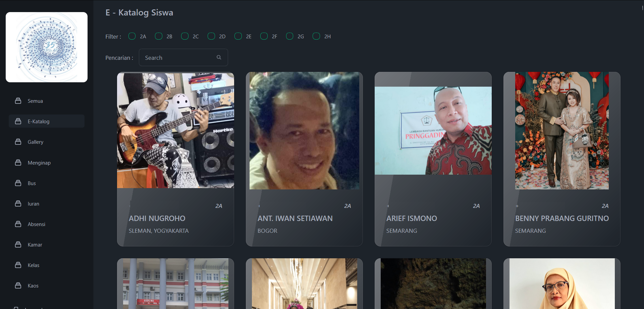Click the Menginap sidebar icon
This screenshot has height=309, width=644.
[18, 163]
